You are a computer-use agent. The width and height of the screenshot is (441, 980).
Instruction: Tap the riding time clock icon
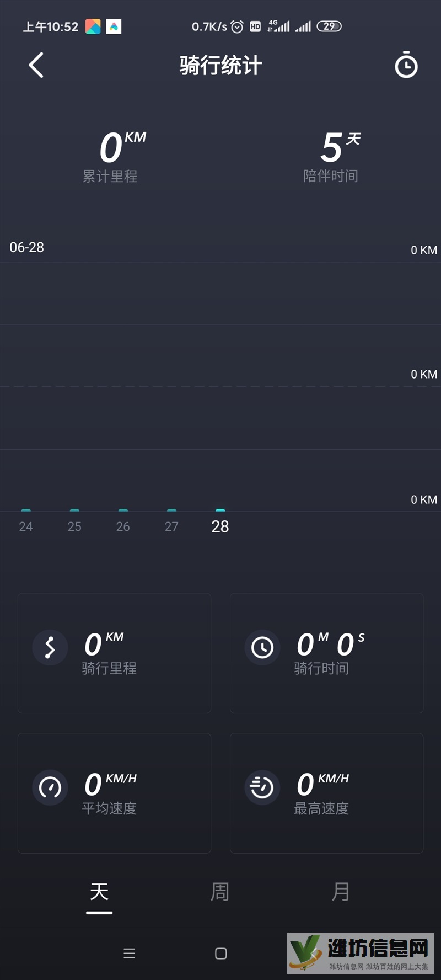click(x=262, y=647)
